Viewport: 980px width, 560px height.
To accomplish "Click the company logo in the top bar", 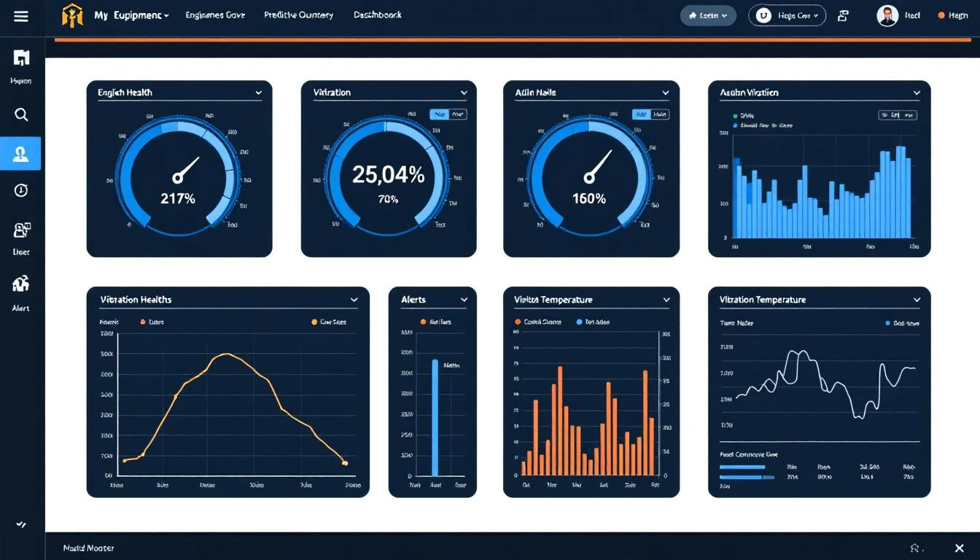I will [x=72, y=14].
